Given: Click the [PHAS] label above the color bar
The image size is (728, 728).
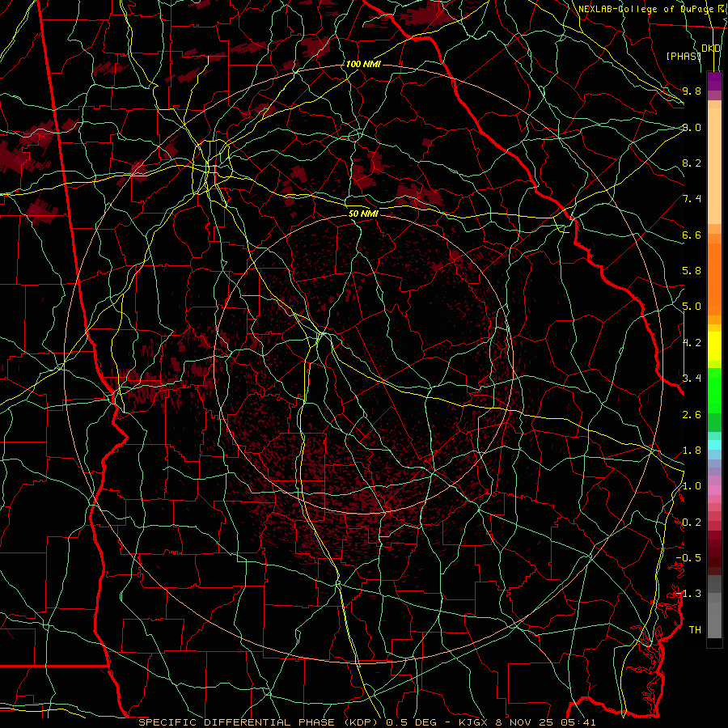Looking at the screenshot, I should coord(684,56).
